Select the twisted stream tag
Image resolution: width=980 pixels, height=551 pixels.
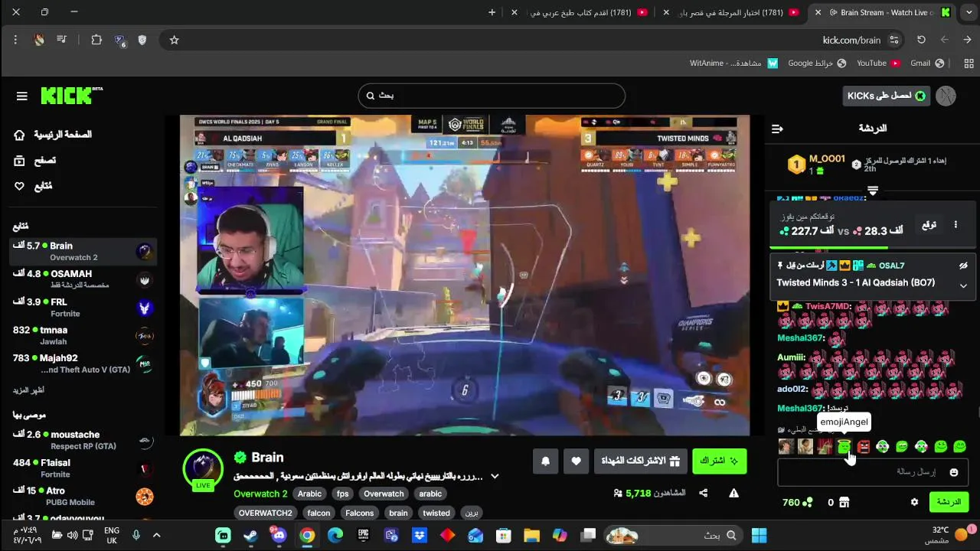(x=436, y=513)
